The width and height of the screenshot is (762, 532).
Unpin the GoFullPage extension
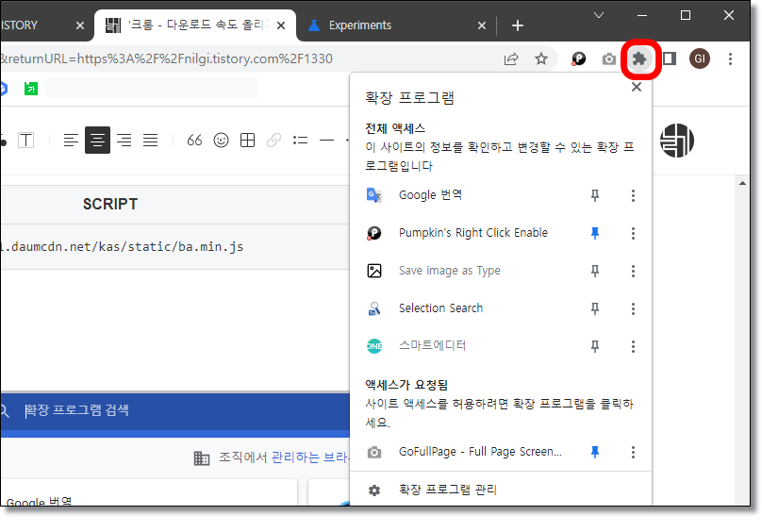click(595, 452)
